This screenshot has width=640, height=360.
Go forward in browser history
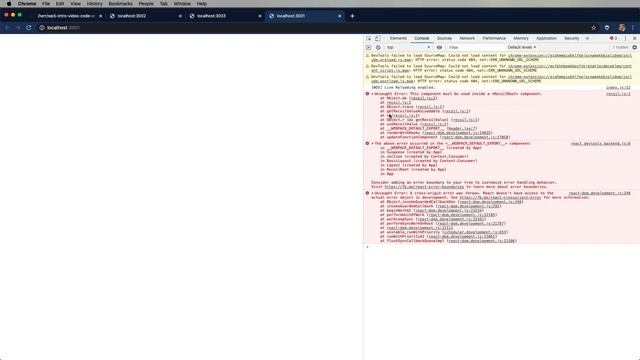pos(18,28)
